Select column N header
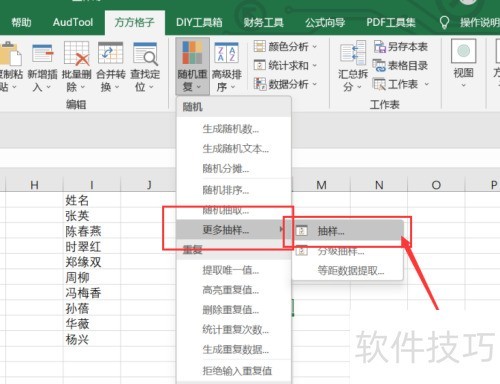Image resolution: width=500 pixels, height=384 pixels. pos(379,185)
